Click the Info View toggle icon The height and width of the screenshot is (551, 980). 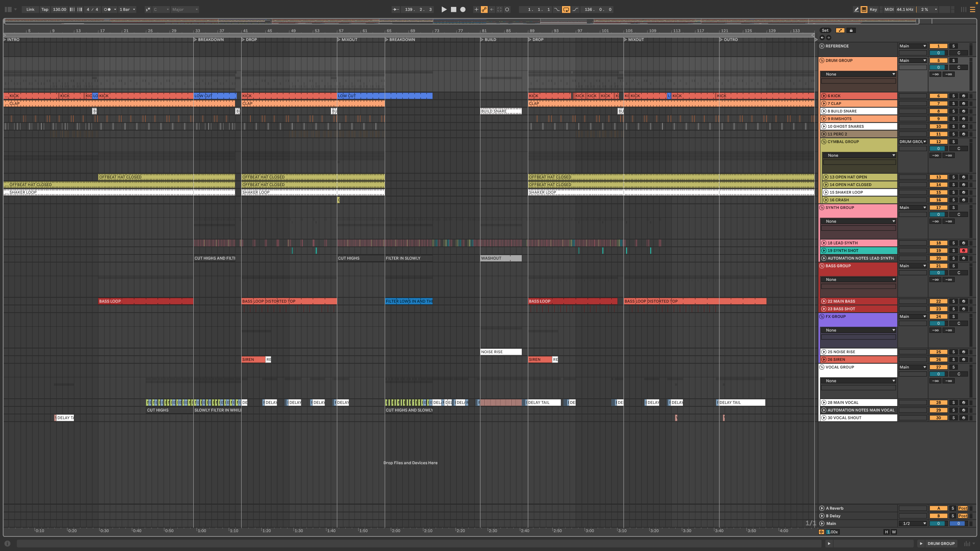click(7, 543)
